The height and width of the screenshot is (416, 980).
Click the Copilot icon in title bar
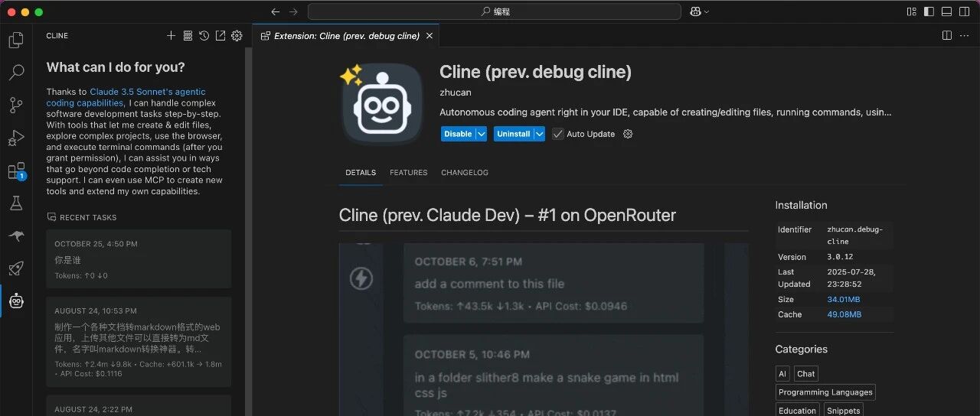(696, 11)
